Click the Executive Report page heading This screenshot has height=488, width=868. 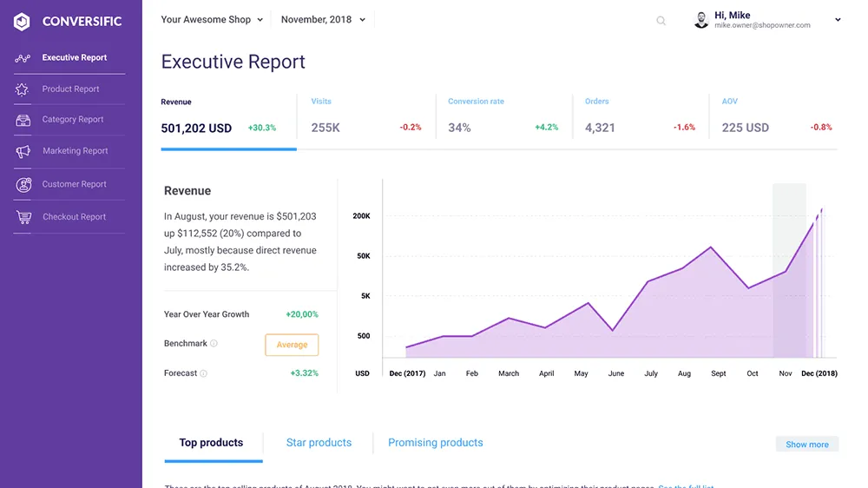233,62
